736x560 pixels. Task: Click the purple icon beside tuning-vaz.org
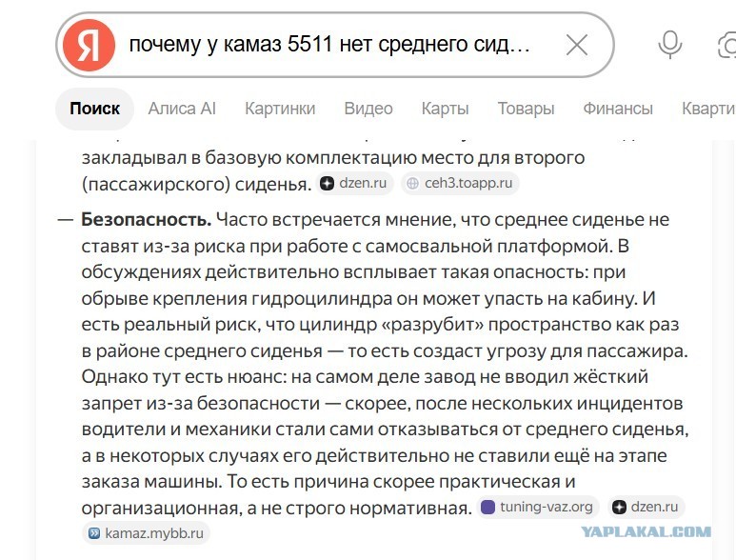tap(488, 508)
